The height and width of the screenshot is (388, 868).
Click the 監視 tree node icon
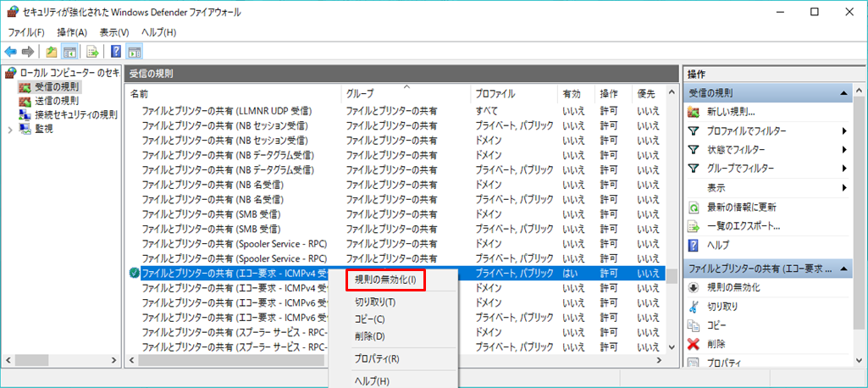click(x=25, y=129)
